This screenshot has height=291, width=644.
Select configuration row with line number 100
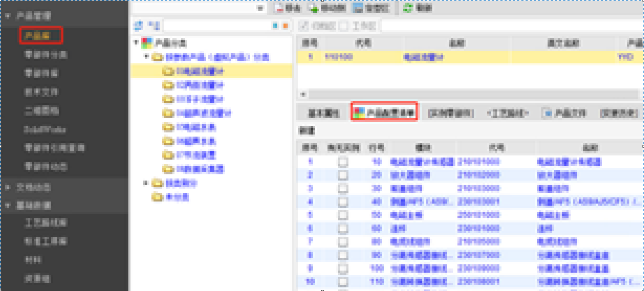pos(470,268)
